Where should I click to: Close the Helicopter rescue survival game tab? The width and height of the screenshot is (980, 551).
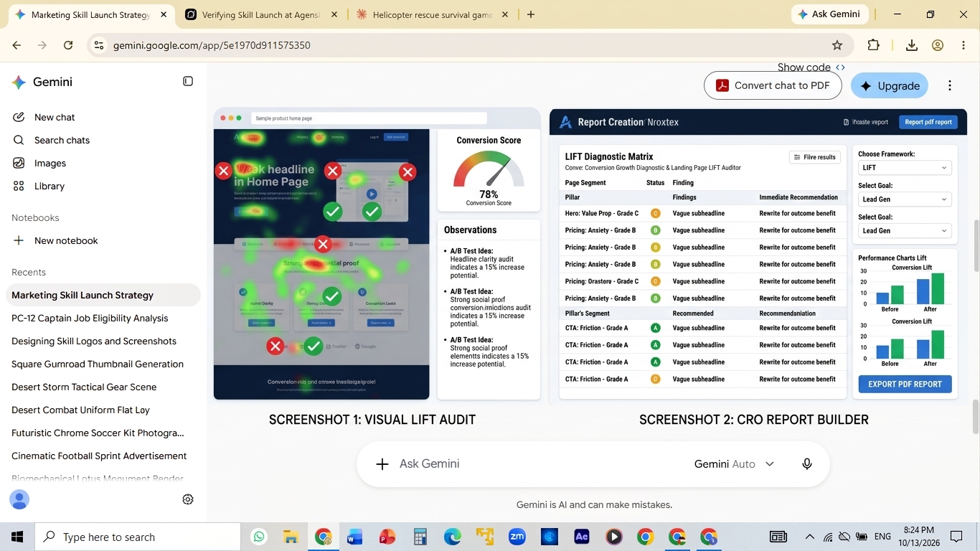(505, 14)
